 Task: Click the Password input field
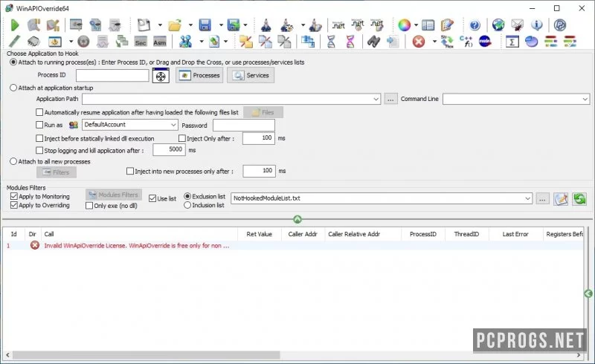pos(244,125)
